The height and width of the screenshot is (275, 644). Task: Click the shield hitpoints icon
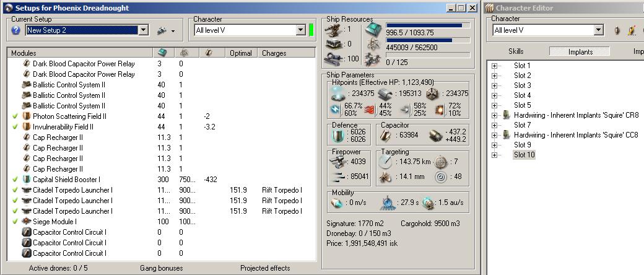[x=337, y=94]
